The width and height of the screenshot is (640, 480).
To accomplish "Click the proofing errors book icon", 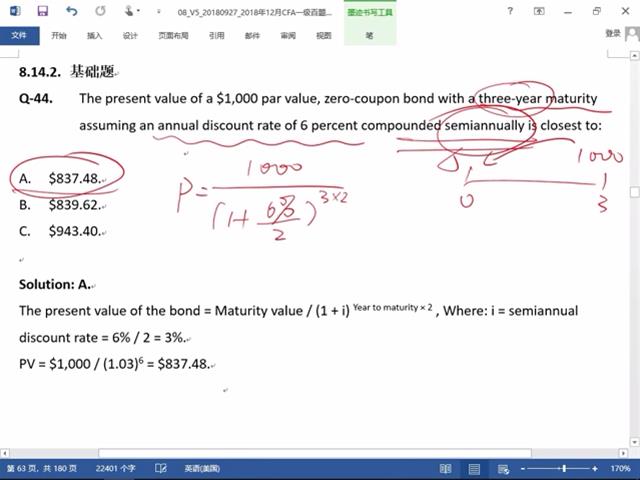I will coord(161,469).
